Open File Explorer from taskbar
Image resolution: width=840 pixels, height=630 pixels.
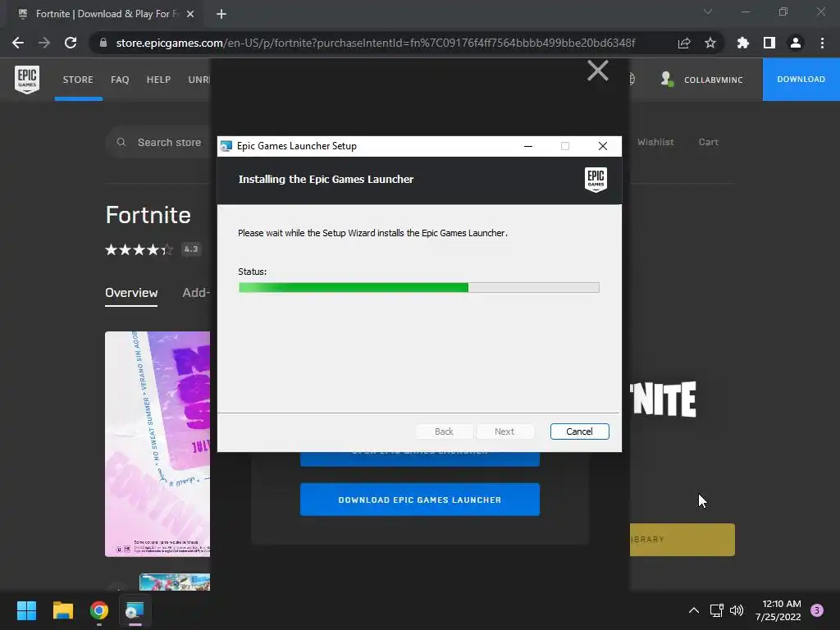click(62, 610)
